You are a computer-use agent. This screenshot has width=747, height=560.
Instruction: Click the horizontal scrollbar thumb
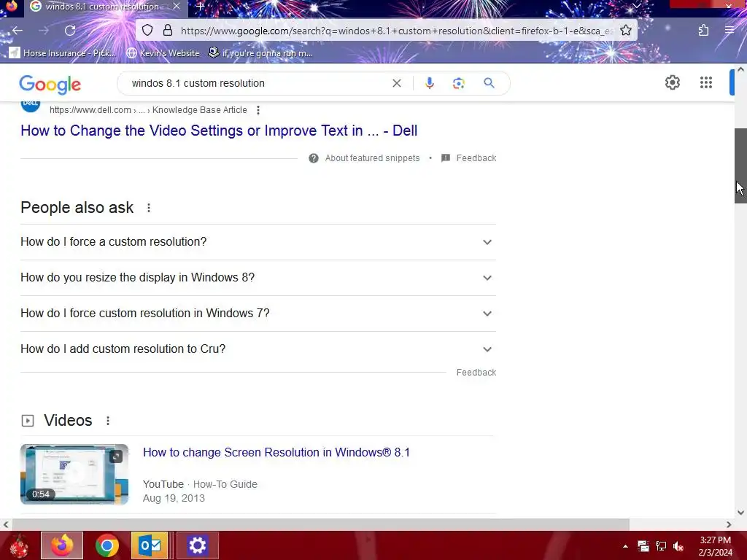pos(320,525)
